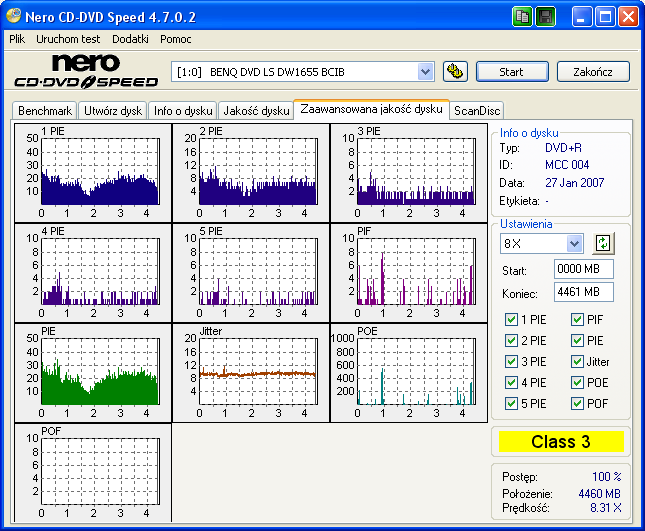The width and height of the screenshot is (645, 531).
Task: Click the Zakończ button
Action: (593, 72)
